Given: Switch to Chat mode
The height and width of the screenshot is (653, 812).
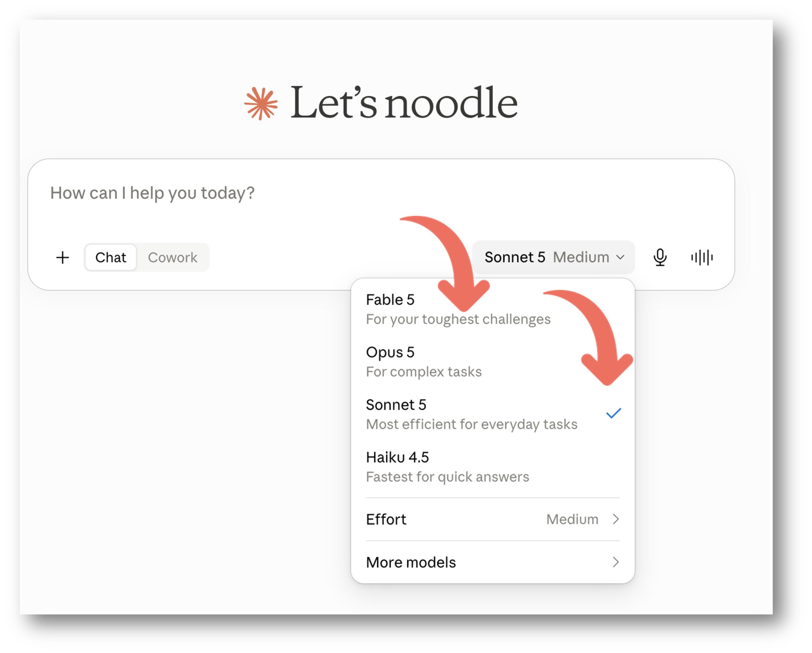Looking at the screenshot, I should pyautogui.click(x=111, y=258).
